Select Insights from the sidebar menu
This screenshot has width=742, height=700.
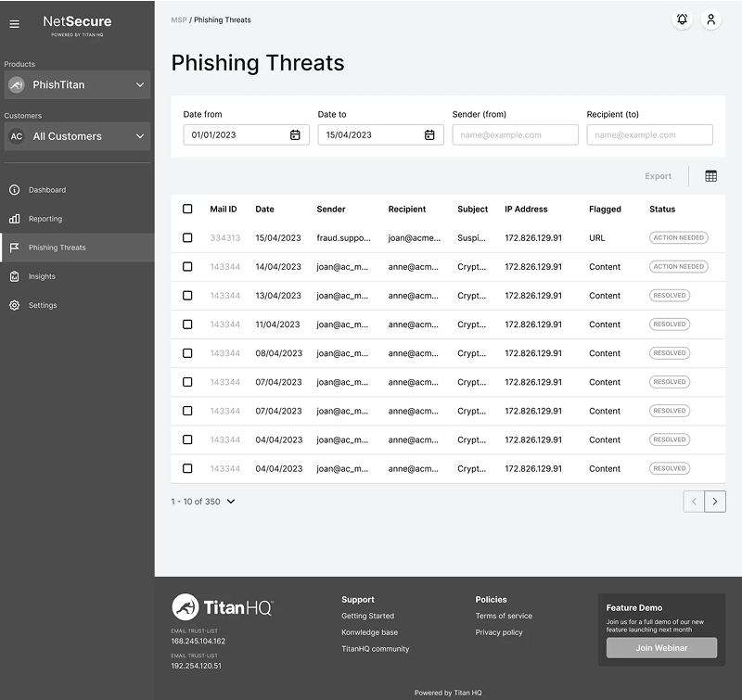44,276
